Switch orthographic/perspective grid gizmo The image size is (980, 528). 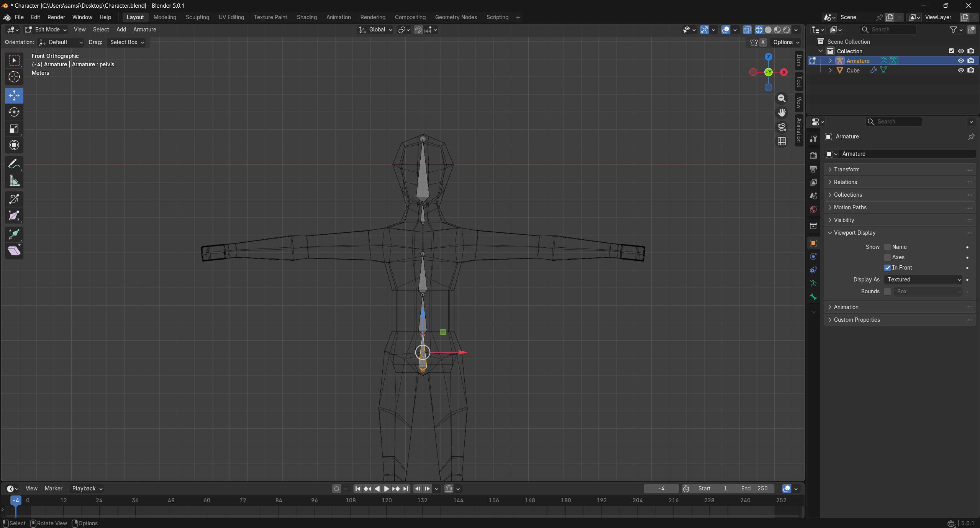[782, 141]
